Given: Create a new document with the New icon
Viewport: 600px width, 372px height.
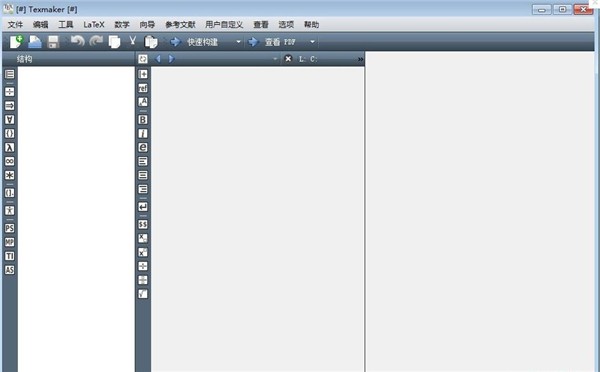Looking at the screenshot, I should 16,41.
